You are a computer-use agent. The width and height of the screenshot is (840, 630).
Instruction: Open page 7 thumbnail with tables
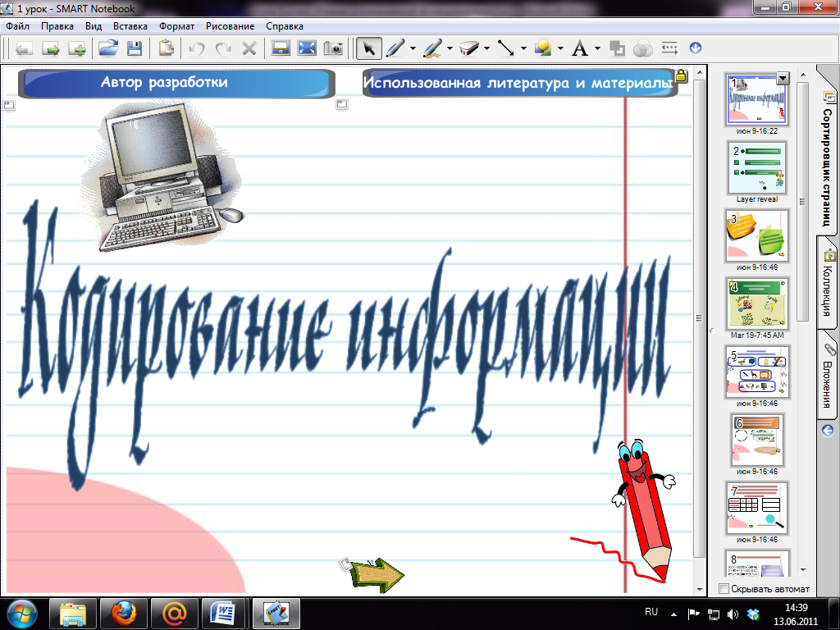[x=757, y=508]
